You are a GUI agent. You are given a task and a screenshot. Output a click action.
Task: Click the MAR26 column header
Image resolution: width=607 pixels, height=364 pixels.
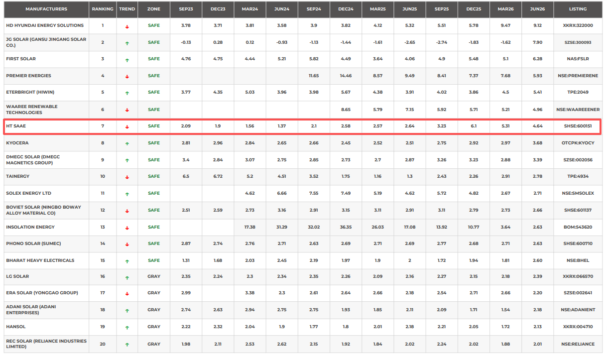click(x=505, y=9)
